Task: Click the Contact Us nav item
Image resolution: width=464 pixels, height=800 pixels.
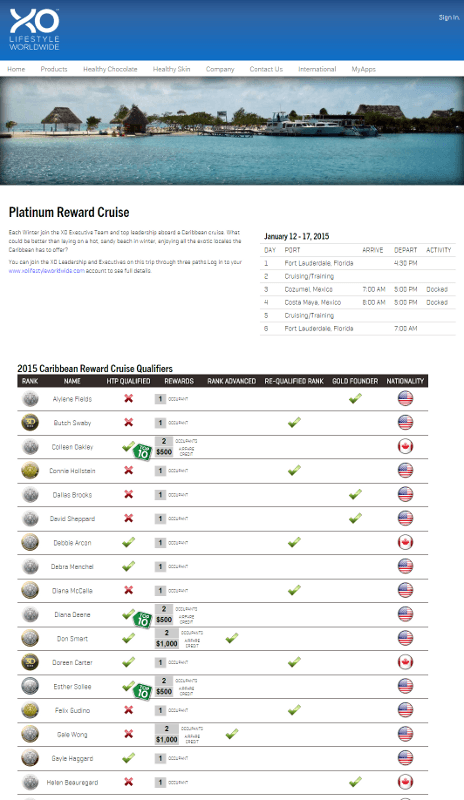Action: pyautogui.click(x=266, y=69)
